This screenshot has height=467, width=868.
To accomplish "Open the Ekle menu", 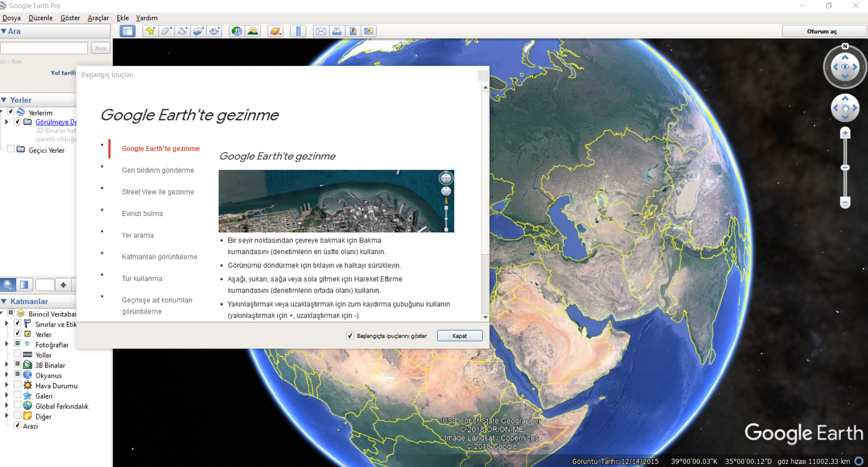I will (x=123, y=18).
